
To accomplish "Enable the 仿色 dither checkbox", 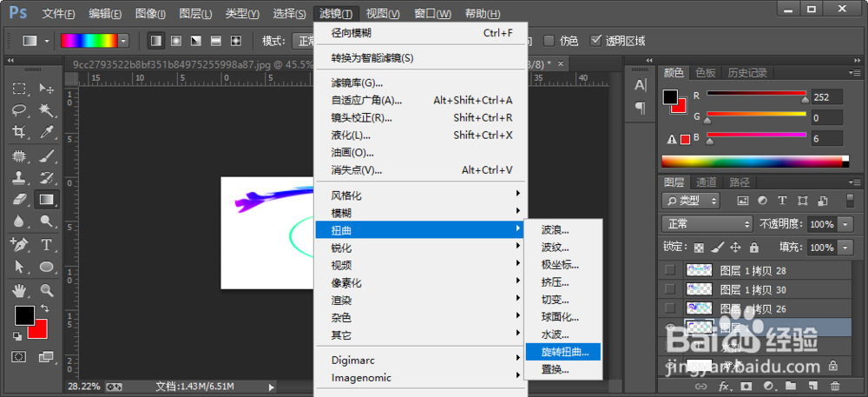I will click(549, 41).
